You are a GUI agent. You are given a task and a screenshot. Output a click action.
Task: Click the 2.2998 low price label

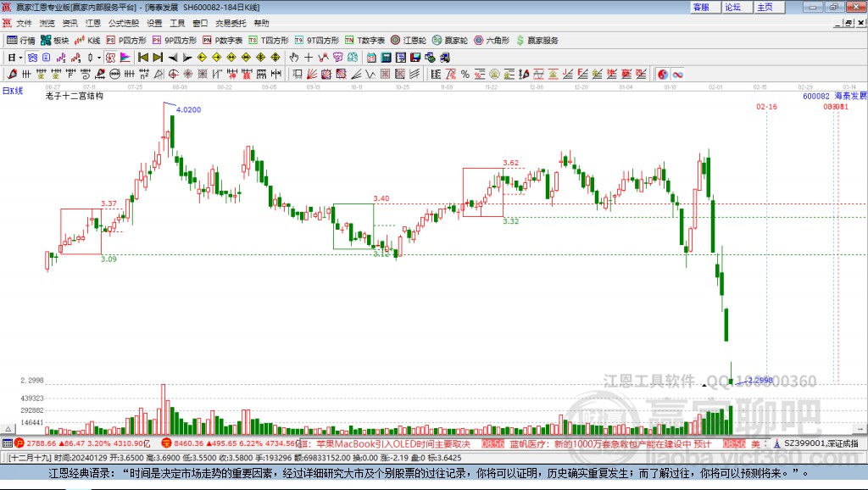pyautogui.click(x=759, y=380)
